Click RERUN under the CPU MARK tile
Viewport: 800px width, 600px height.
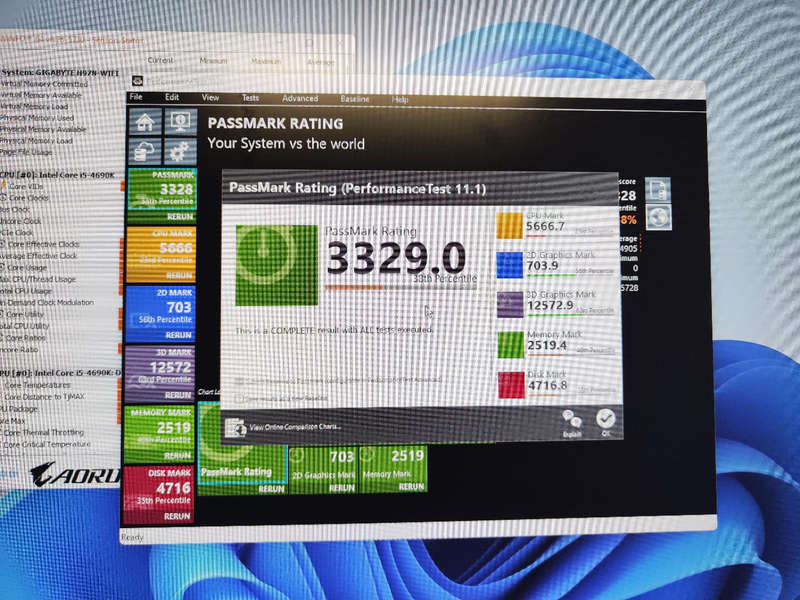coord(179,276)
